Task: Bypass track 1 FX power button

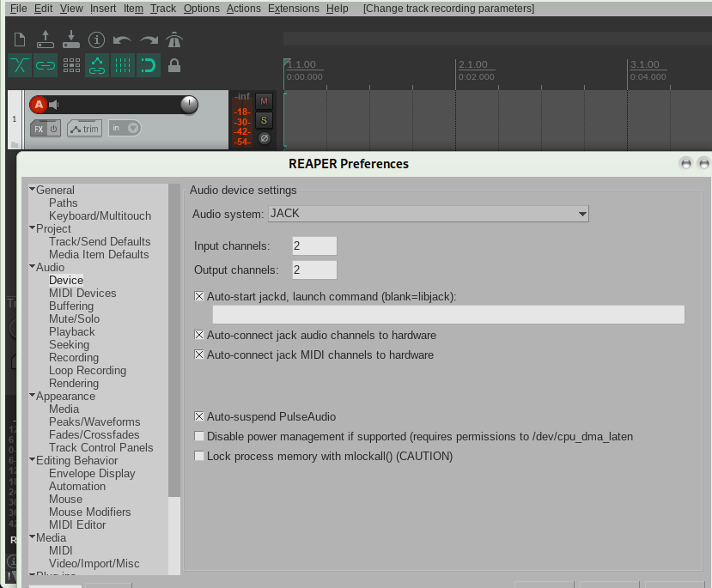Action: pyautogui.click(x=53, y=129)
